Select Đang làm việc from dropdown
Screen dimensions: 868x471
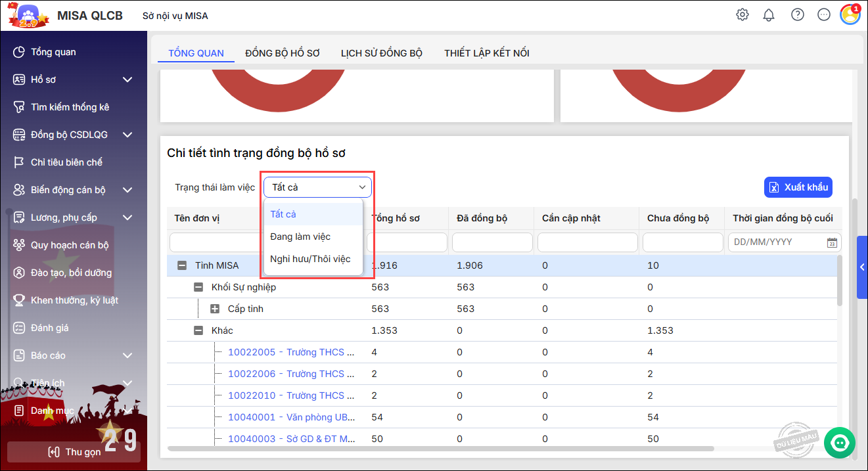pyautogui.click(x=300, y=236)
